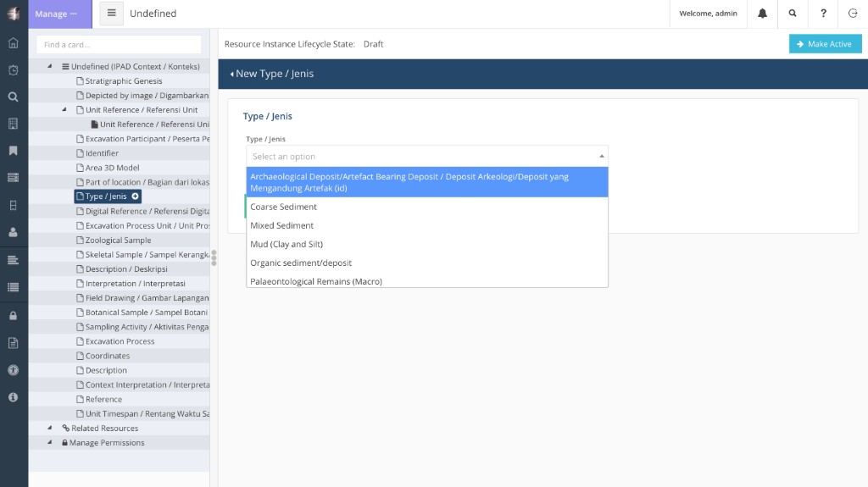Select Mud (Clay and Silt) option
The width and height of the screenshot is (868, 487).
pos(427,244)
